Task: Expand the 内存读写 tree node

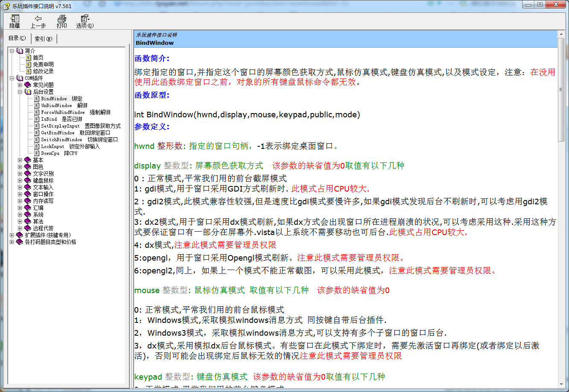Action: [x=20, y=201]
